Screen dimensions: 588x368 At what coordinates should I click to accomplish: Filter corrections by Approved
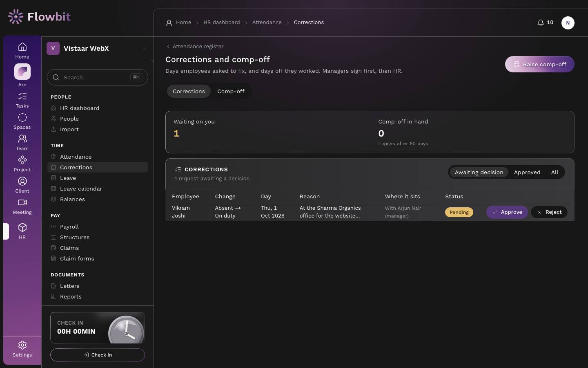(527, 172)
